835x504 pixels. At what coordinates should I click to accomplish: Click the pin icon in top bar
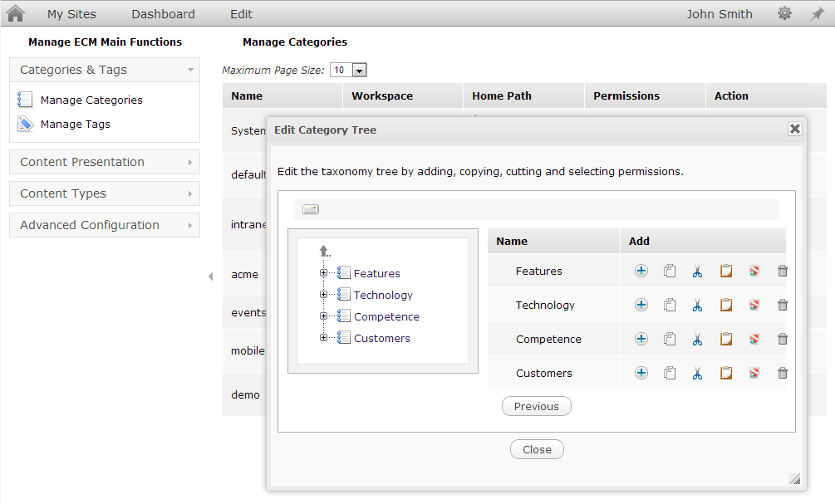(817, 14)
